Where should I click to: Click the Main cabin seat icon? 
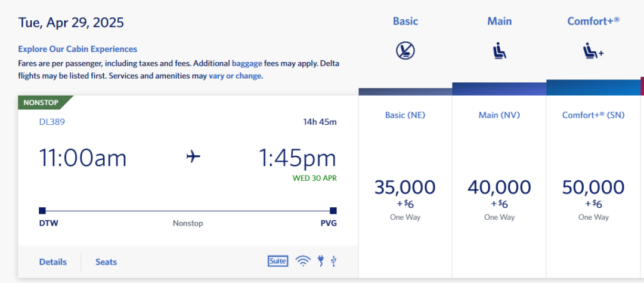click(500, 51)
